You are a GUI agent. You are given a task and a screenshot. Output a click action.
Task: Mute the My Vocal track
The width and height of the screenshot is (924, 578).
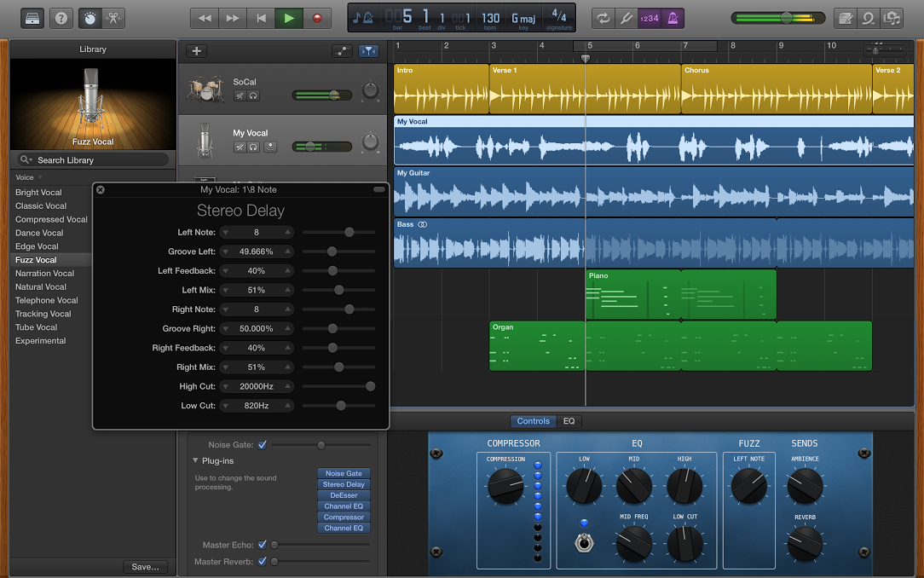point(240,147)
